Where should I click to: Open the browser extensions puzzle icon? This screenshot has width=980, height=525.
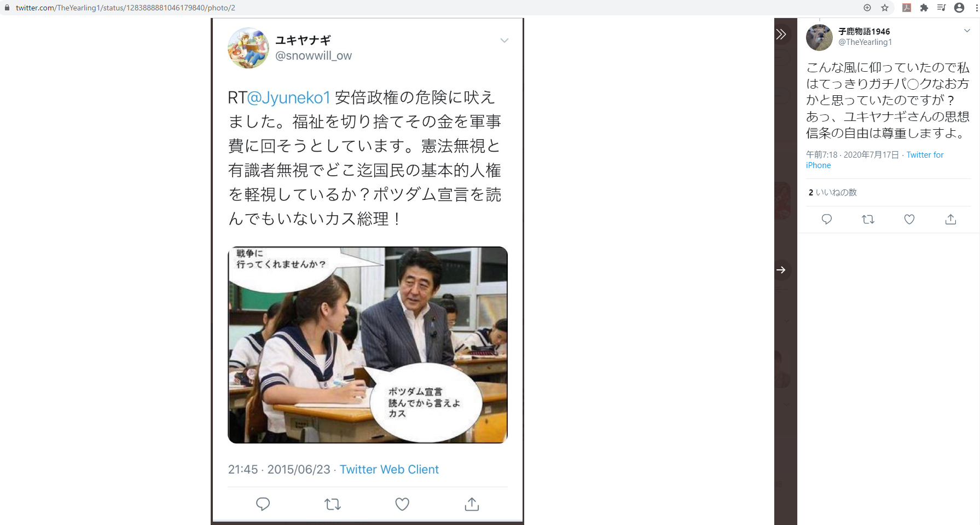pyautogui.click(x=924, y=8)
